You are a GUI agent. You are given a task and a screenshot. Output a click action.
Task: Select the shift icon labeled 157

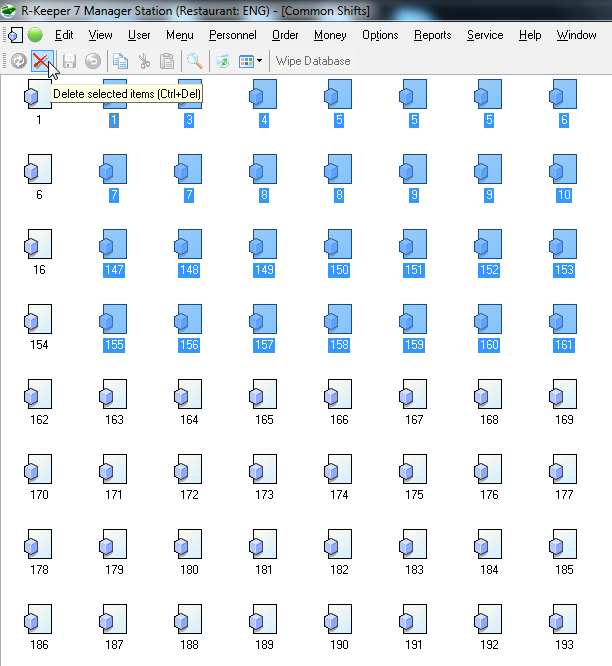coord(263,319)
